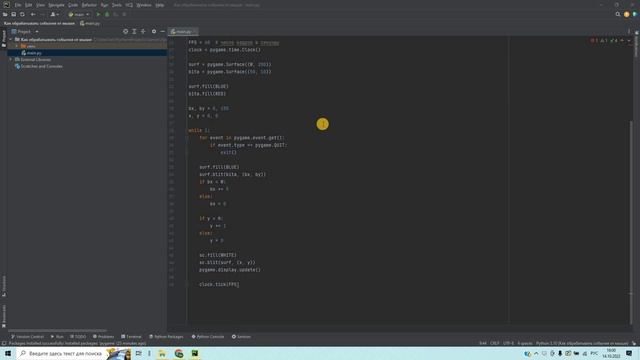Open the Refactor menu
This screenshot has width=640, height=360.
[89, 5]
